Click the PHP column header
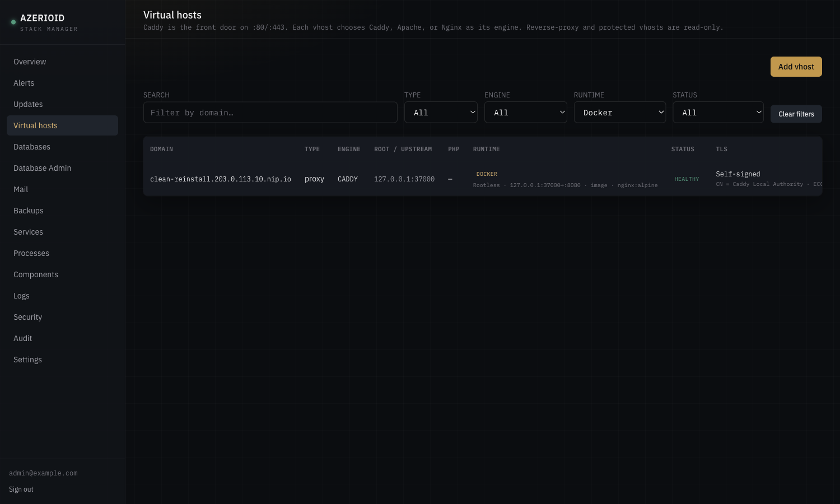 [454, 150]
